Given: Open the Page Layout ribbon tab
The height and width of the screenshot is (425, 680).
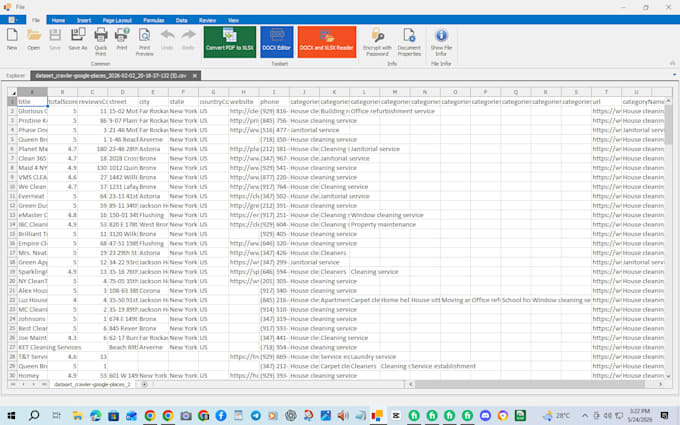Looking at the screenshot, I should pos(117,20).
